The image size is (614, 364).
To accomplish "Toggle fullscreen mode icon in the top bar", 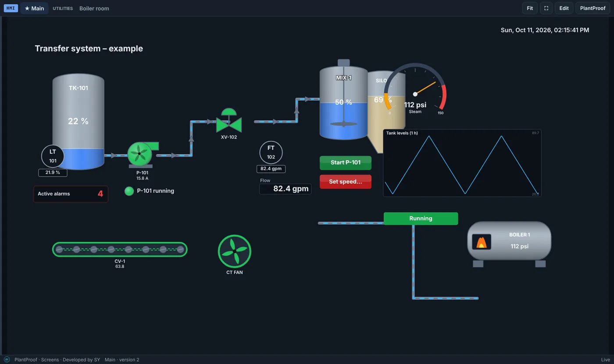I will pyautogui.click(x=546, y=8).
